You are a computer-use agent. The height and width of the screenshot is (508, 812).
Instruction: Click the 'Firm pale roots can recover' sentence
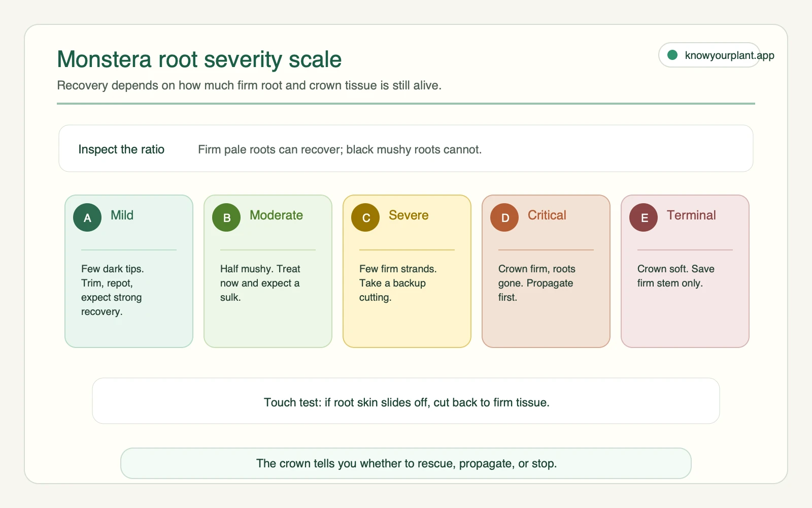tap(340, 149)
